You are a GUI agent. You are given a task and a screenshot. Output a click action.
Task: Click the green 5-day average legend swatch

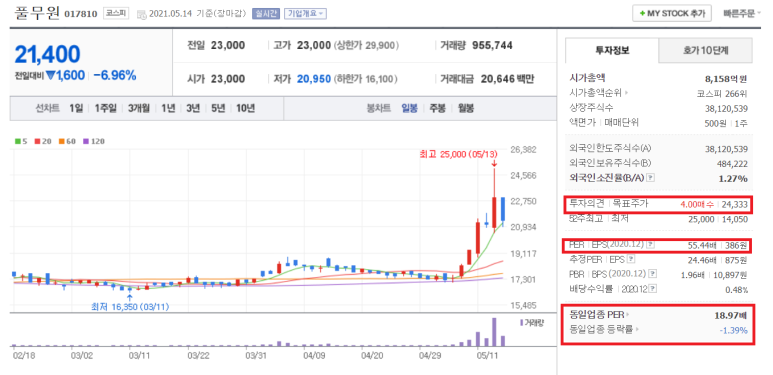[x=18, y=141]
